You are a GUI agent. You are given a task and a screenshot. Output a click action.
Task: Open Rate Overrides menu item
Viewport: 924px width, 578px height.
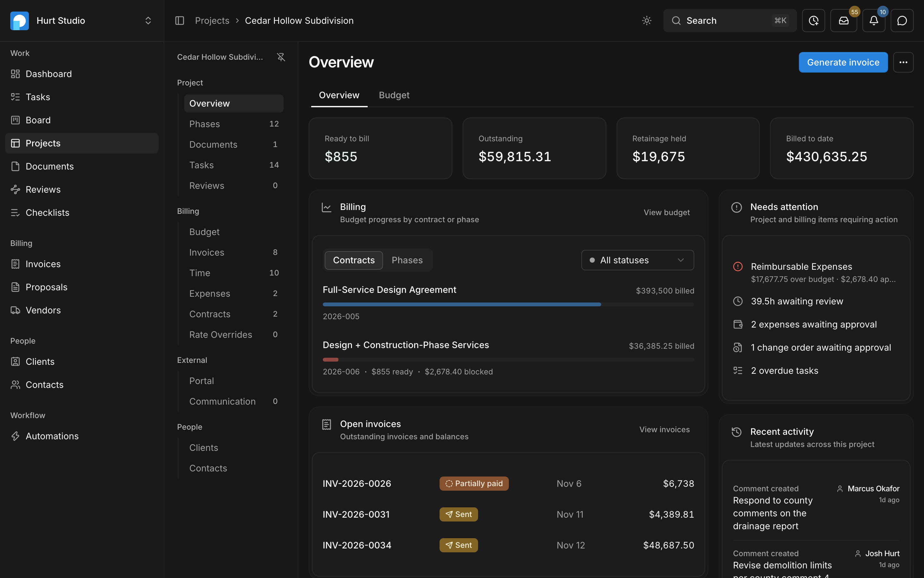tap(234, 335)
